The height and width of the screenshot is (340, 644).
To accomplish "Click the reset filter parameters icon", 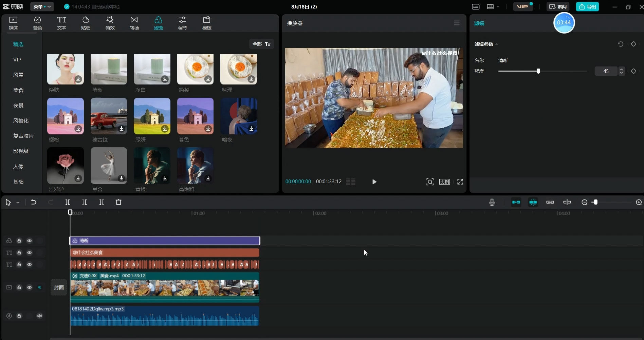I will click(x=620, y=44).
